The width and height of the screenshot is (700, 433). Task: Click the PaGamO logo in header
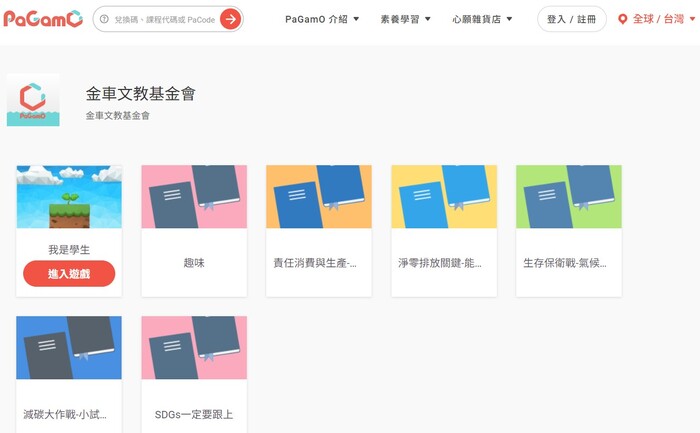(x=43, y=19)
